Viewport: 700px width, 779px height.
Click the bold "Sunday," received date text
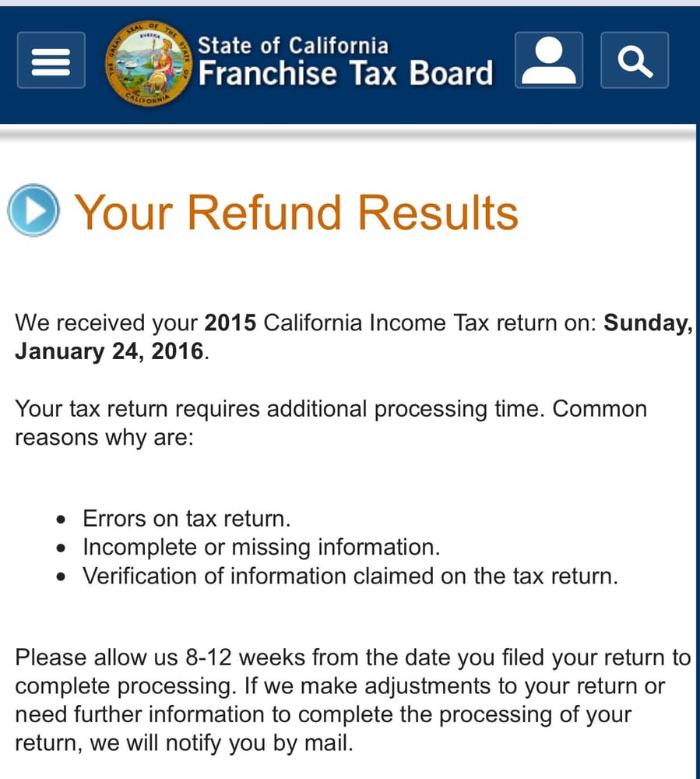648,323
